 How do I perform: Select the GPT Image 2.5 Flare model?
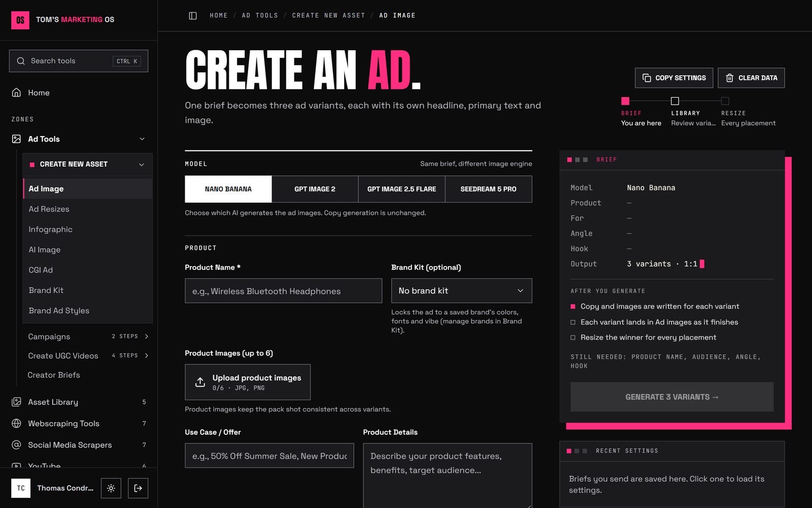401,189
